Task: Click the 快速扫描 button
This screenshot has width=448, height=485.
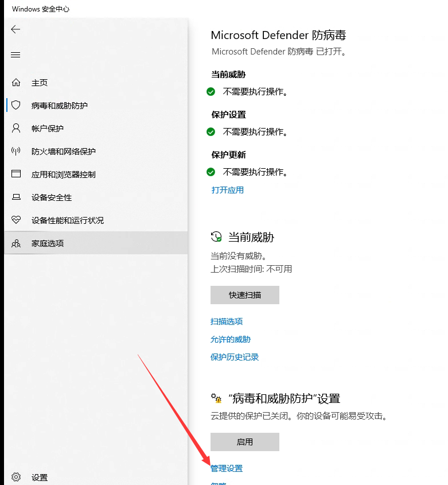Action: (x=245, y=295)
